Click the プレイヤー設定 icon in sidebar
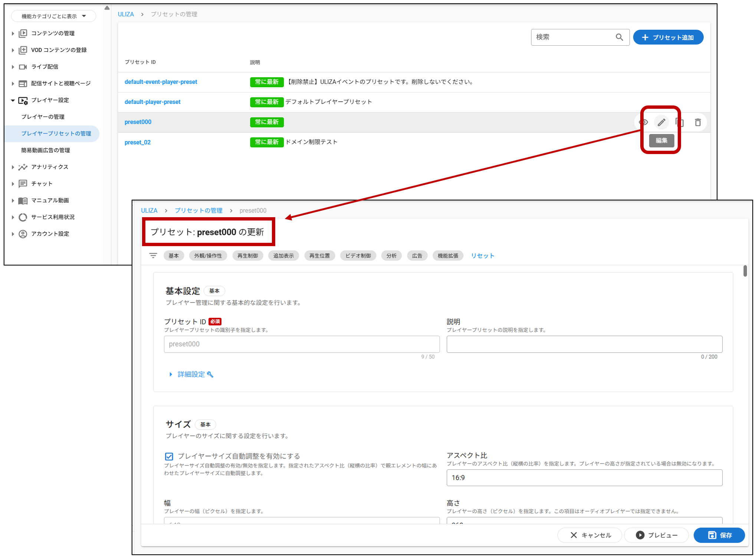Image resolution: width=756 pixels, height=558 pixels. [23, 100]
